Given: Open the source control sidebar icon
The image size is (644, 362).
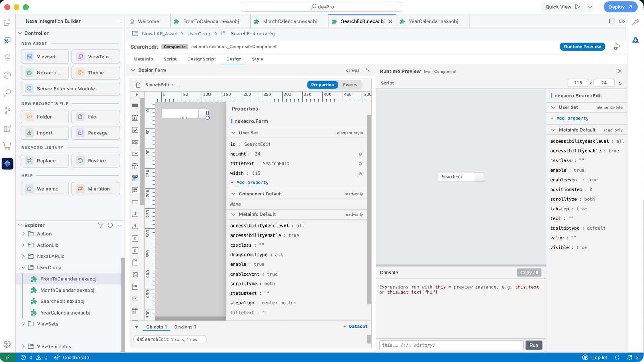Looking at the screenshot, I should [7, 110].
